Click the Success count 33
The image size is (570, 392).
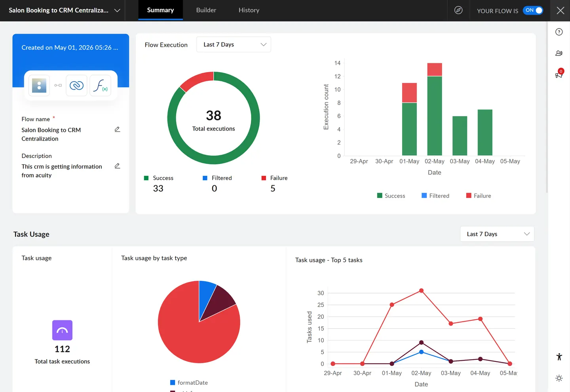(158, 188)
